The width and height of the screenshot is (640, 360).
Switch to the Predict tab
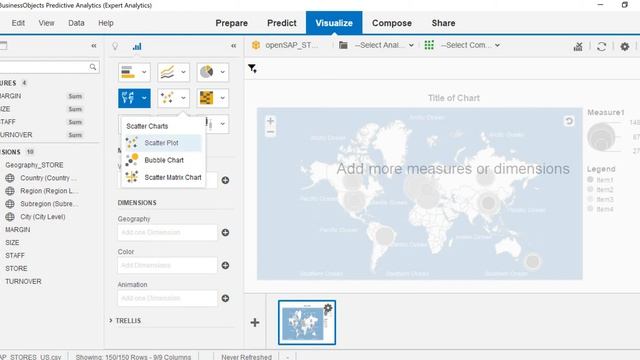[x=282, y=23]
